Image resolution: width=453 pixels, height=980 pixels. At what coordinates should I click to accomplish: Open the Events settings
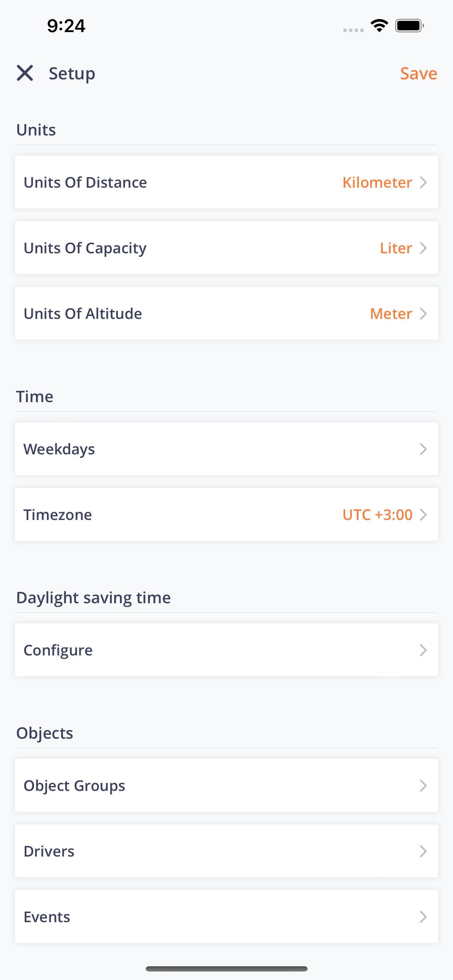(x=226, y=917)
